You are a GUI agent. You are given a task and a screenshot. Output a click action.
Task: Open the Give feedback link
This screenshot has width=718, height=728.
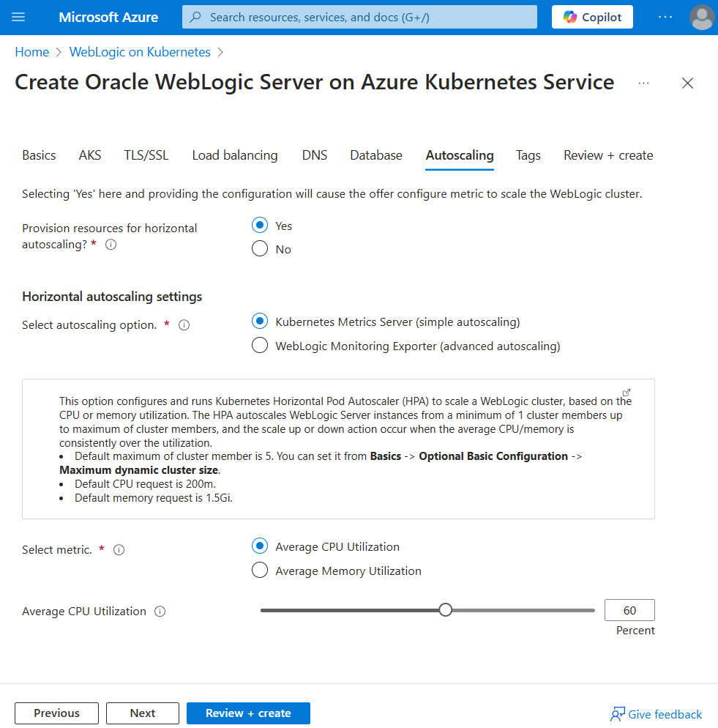665,714
